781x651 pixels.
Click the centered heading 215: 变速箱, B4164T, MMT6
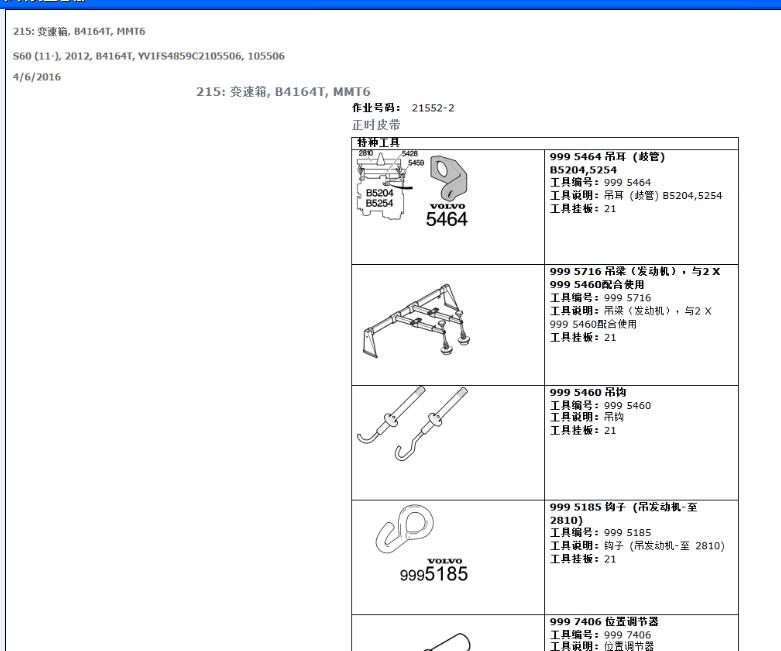pyautogui.click(x=283, y=92)
